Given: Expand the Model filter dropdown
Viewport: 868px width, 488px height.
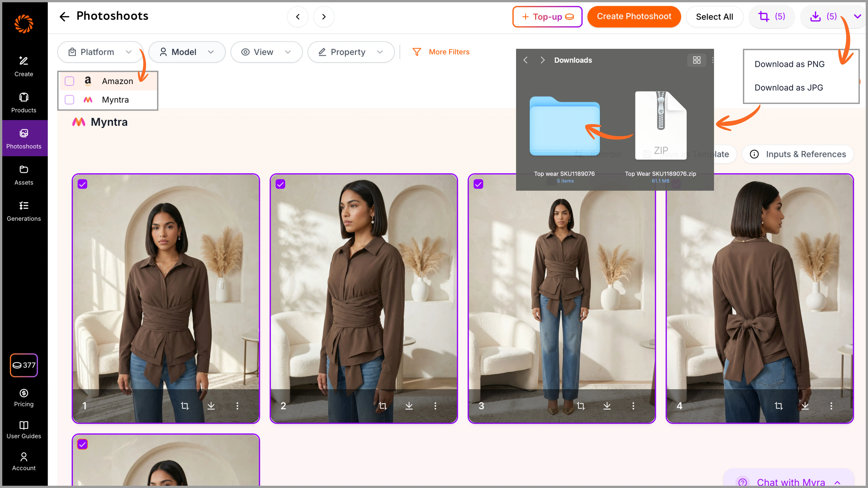Looking at the screenshot, I should point(187,52).
